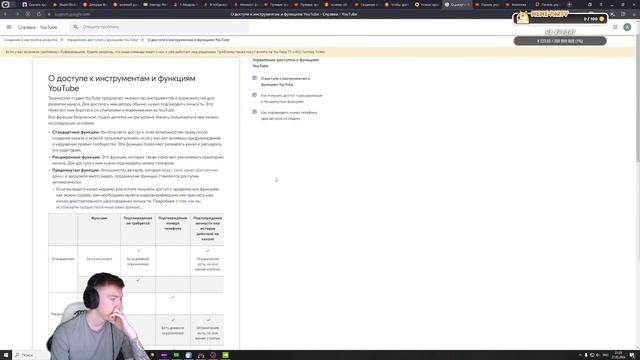Screen dimensions: 640x360
Task: Click the column header 'Подтверждение номера телефона'
Action: (173, 223)
